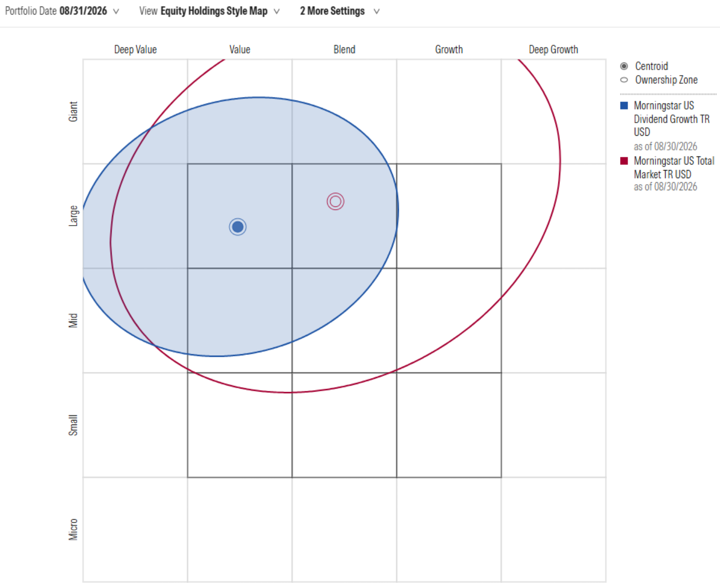720x588 pixels.
Task: Click the Morningstar US Dividend Growth TR USD label
Action: [x=672, y=119]
